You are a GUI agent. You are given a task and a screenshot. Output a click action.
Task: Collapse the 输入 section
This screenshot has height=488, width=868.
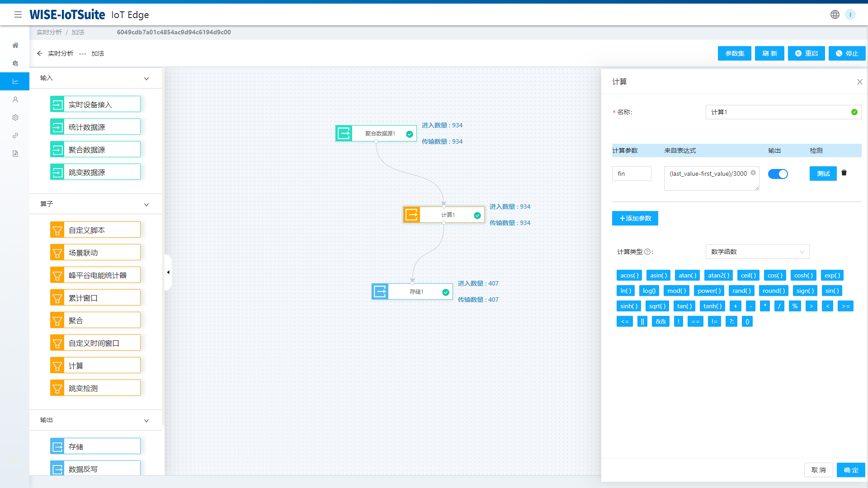pos(146,79)
